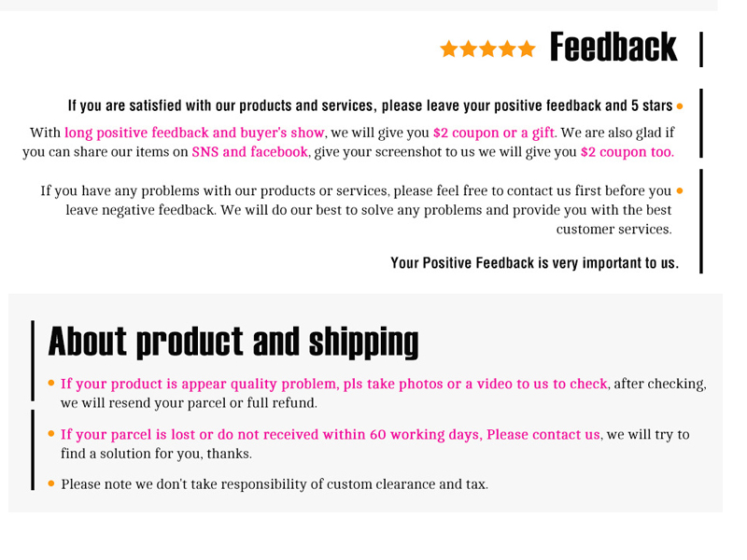
Task: Click pink 'Please contact us' text
Action: (543, 434)
